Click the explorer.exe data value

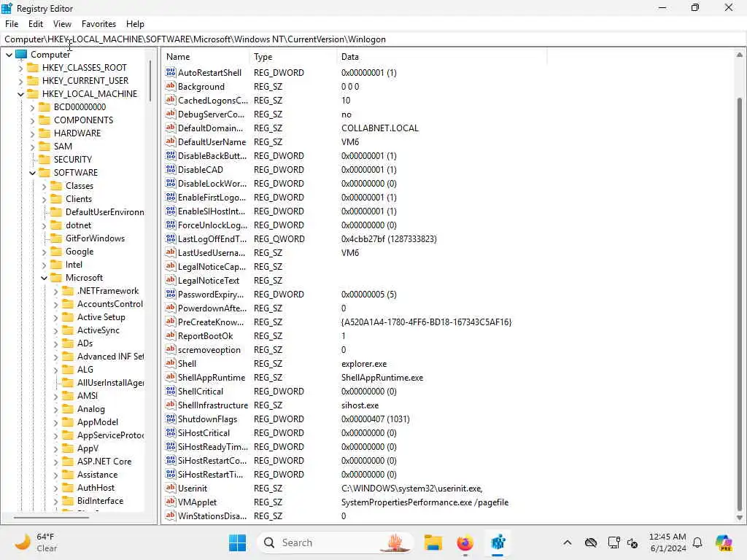coord(364,364)
